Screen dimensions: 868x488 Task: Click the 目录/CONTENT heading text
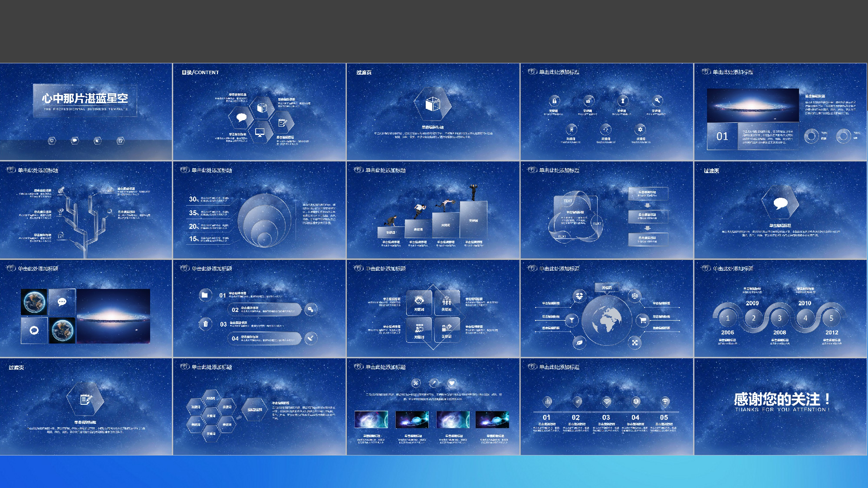pyautogui.click(x=200, y=72)
